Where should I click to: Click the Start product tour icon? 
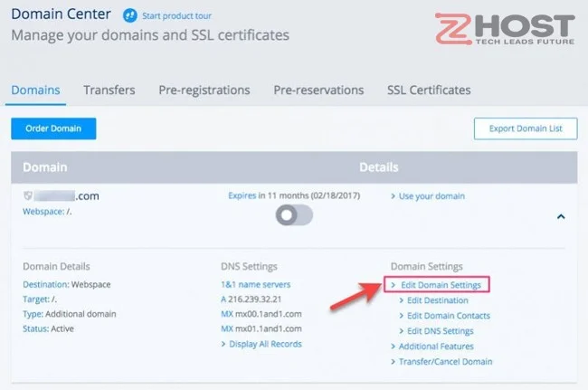click(x=130, y=16)
